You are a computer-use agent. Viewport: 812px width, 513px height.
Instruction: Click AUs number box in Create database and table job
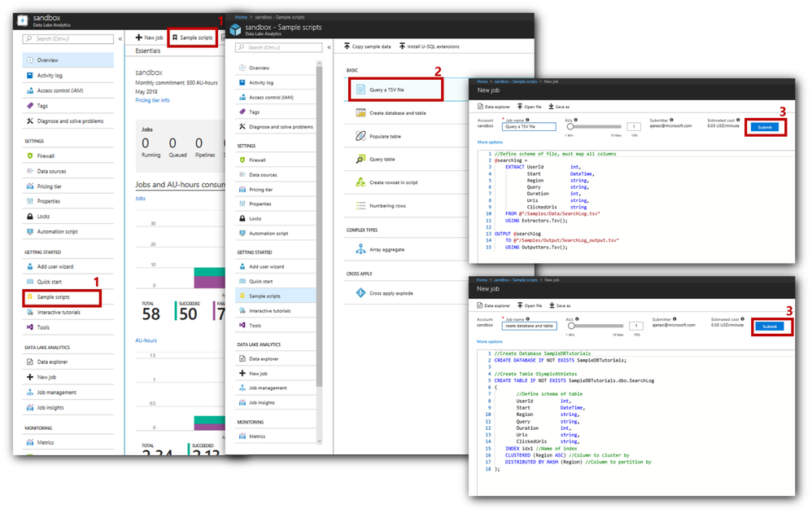pos(636,326)
